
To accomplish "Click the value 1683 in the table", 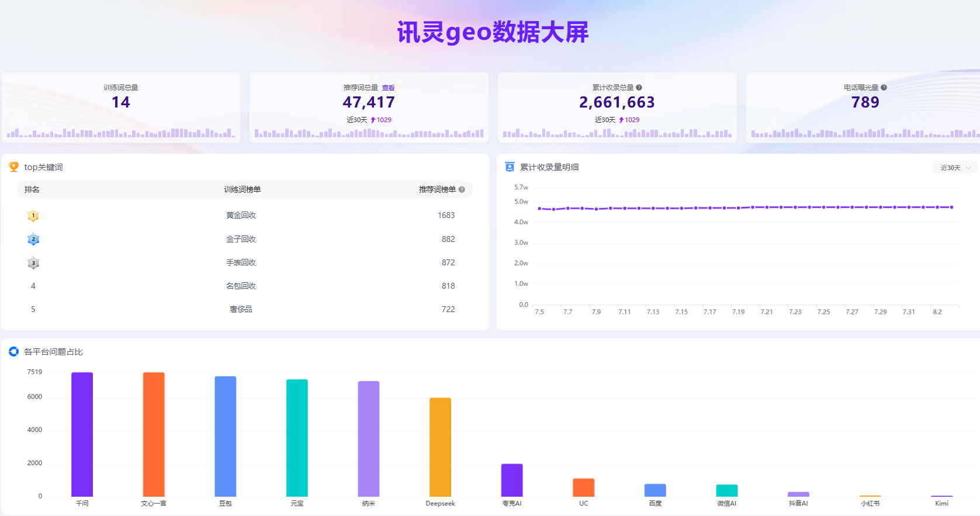I will click(446, 216).
